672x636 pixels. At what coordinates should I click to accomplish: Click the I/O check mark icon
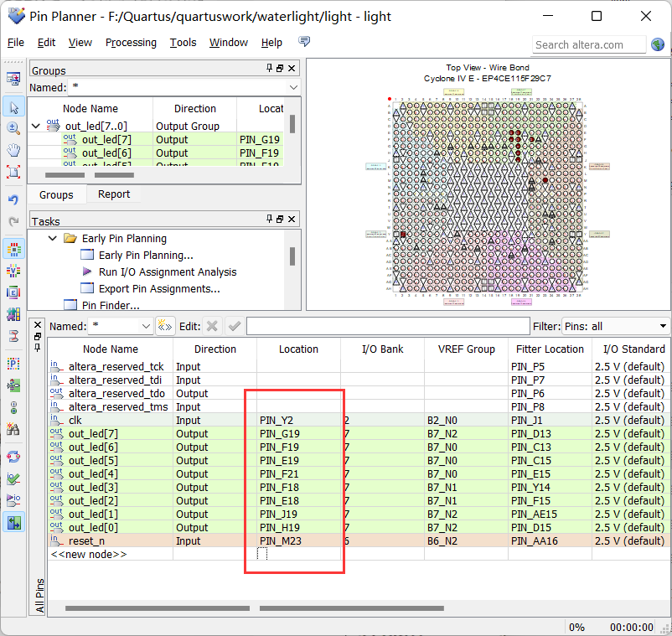[x=13, y=478]
